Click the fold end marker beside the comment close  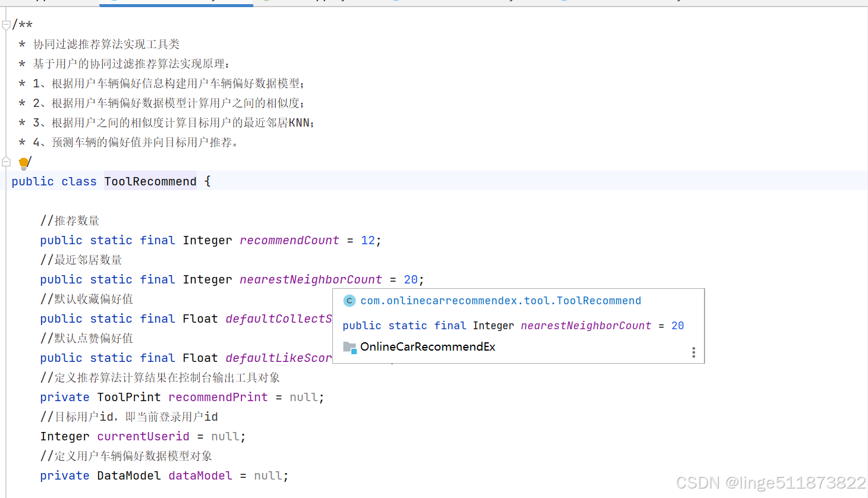[x=6, y=162]
